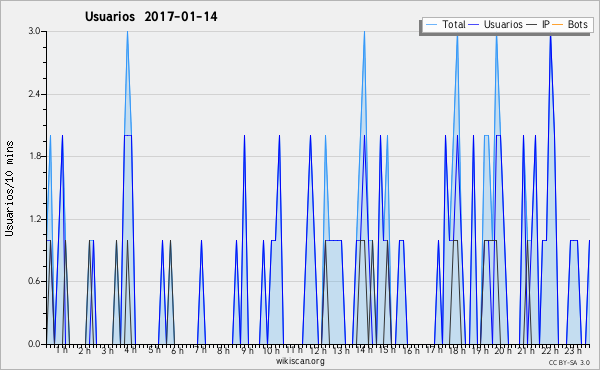This screenshot has width=600, height=370.
Task: Click the Total peak of 3 near 4 h
Action: (127, 32)
